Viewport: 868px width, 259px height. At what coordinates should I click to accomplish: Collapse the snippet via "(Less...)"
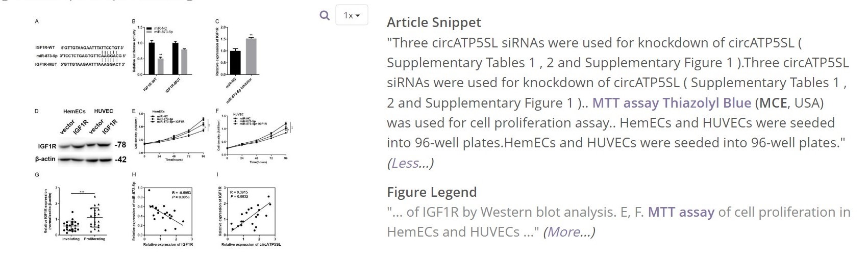(410, 163)
